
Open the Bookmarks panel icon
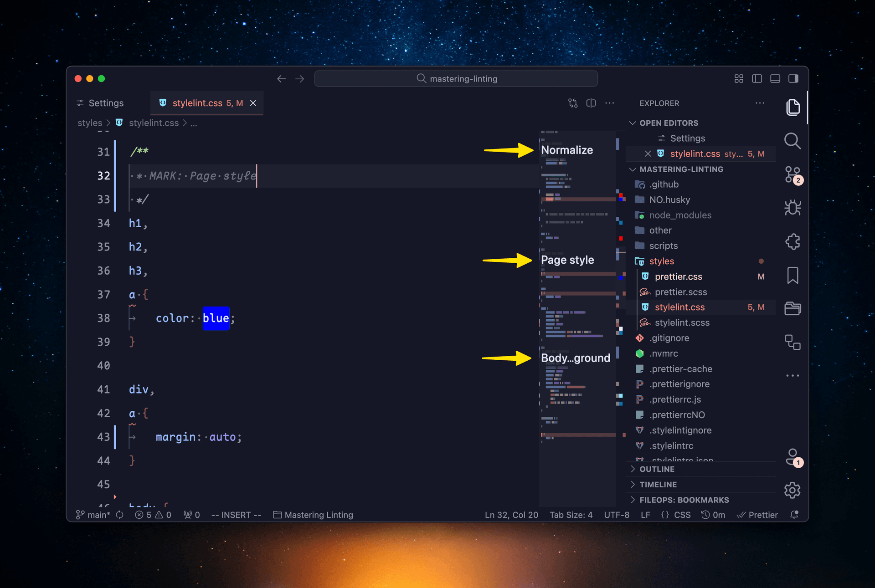(x=793, y=275)
